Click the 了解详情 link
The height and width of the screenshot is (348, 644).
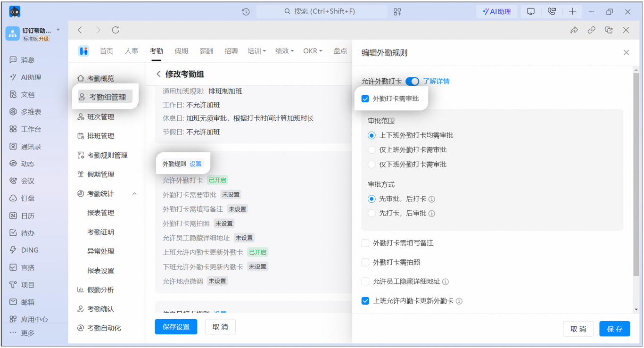click(x=436, y=81)
